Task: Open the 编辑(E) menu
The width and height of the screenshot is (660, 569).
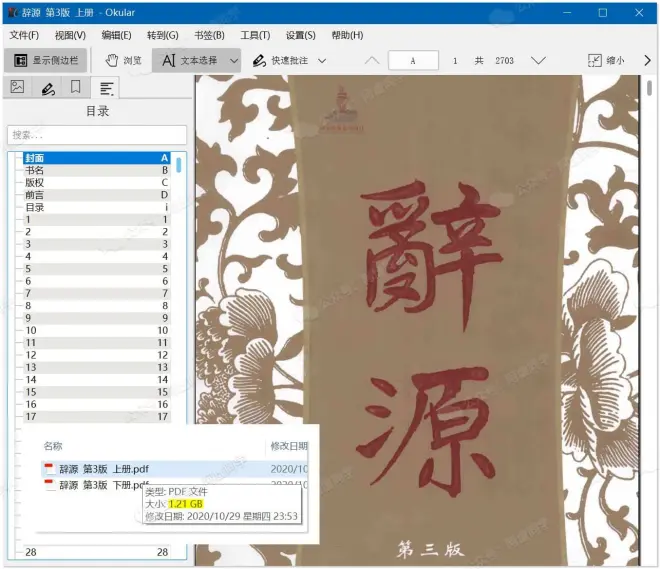Action: [116, 35]
